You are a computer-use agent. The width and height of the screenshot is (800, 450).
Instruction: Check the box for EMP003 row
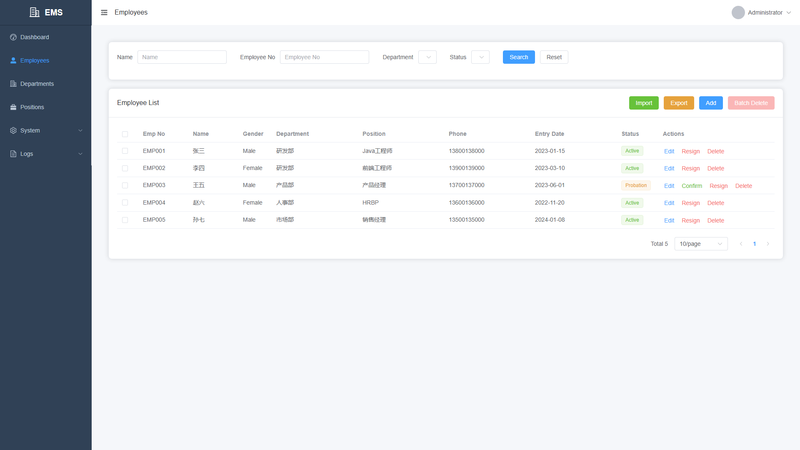point(125,186)
